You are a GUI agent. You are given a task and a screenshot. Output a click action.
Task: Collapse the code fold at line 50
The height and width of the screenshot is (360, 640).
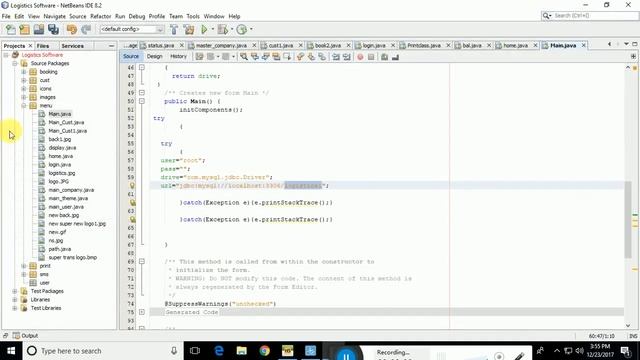[x=142, y=101]
